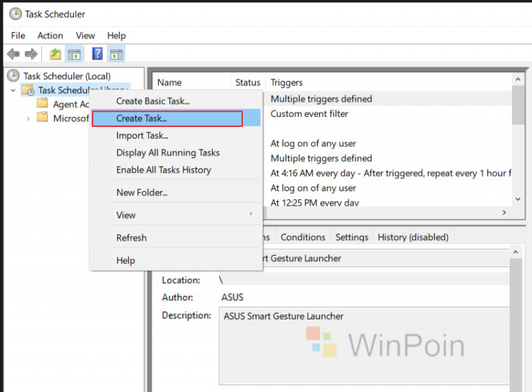Open the View submenu arrow
This screenshot has height=392, width=532.
251,214
